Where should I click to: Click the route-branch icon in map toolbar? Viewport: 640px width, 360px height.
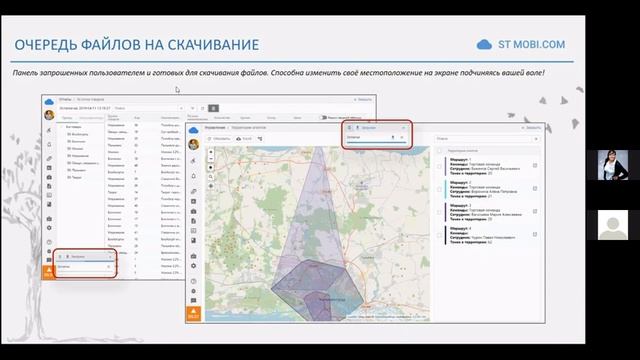pos(260,139)
